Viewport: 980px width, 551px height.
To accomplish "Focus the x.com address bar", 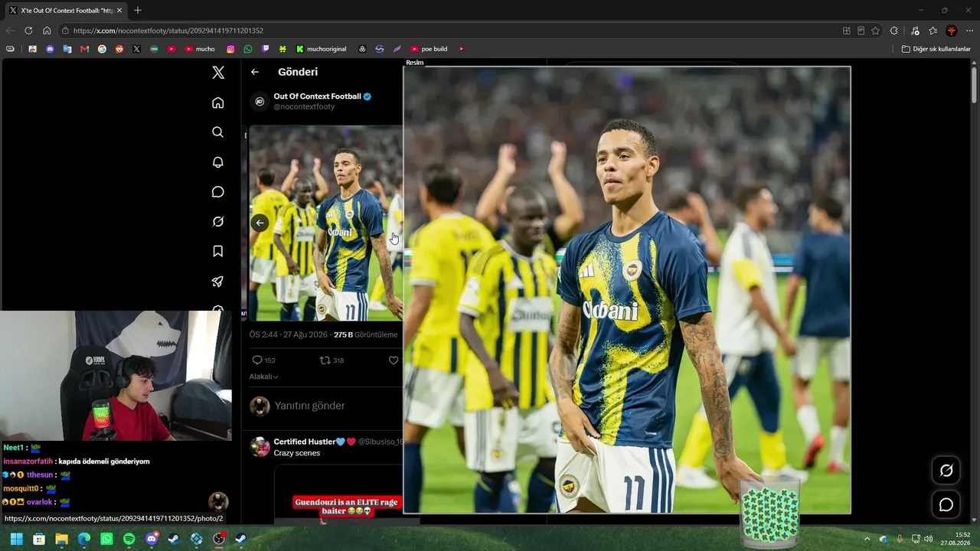I will point(448,31).
